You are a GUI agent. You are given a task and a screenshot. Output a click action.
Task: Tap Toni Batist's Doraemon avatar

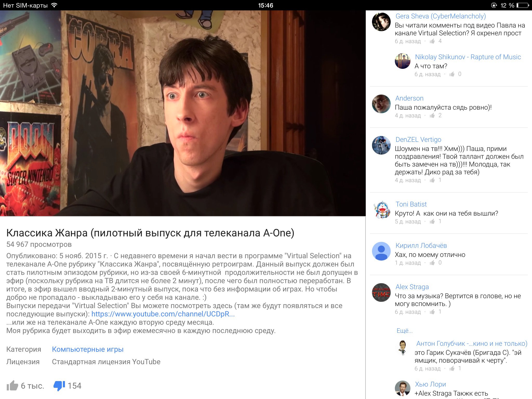tap(381, 210)
